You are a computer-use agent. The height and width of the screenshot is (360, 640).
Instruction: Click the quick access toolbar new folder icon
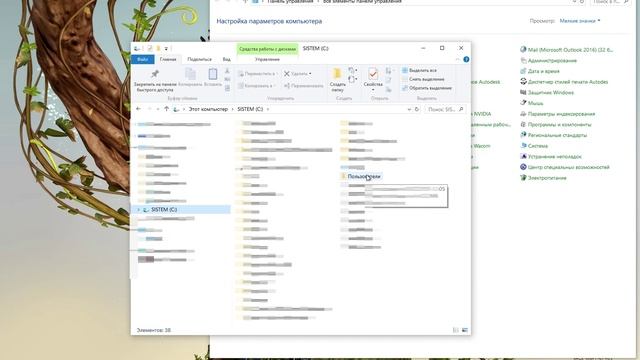(158, 49)
